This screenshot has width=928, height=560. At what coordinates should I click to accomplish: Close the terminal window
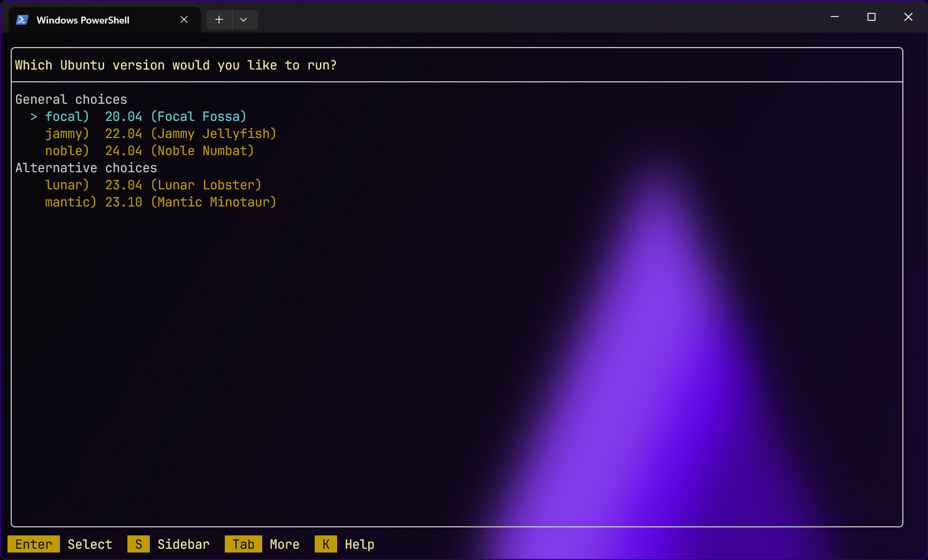908,17
